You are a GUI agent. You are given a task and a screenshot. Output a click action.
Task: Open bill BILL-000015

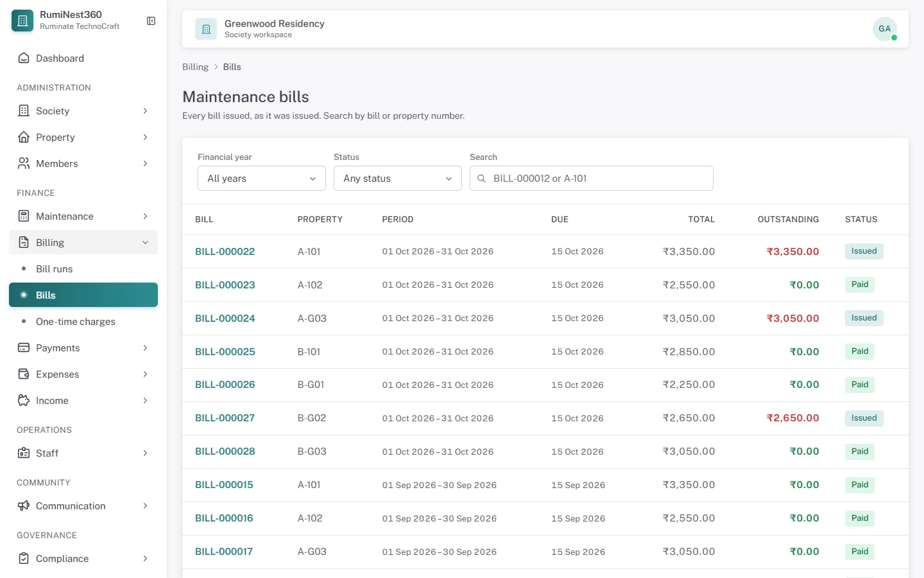224,485
